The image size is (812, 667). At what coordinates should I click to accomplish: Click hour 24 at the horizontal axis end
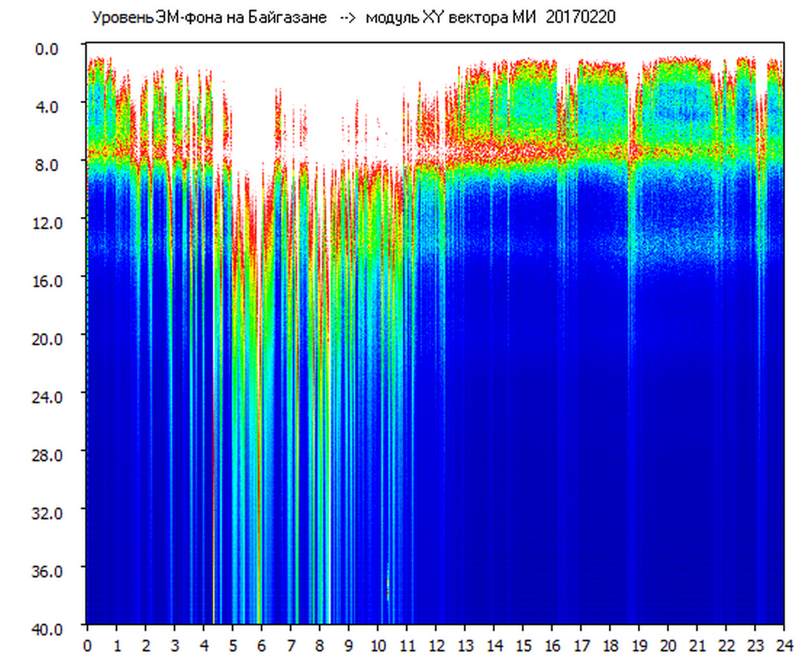point(784,646)
